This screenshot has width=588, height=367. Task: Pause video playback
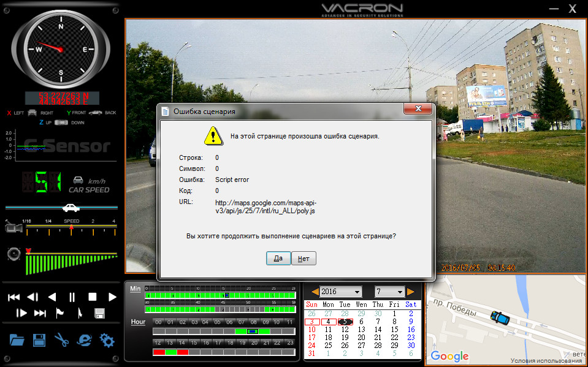72,297
